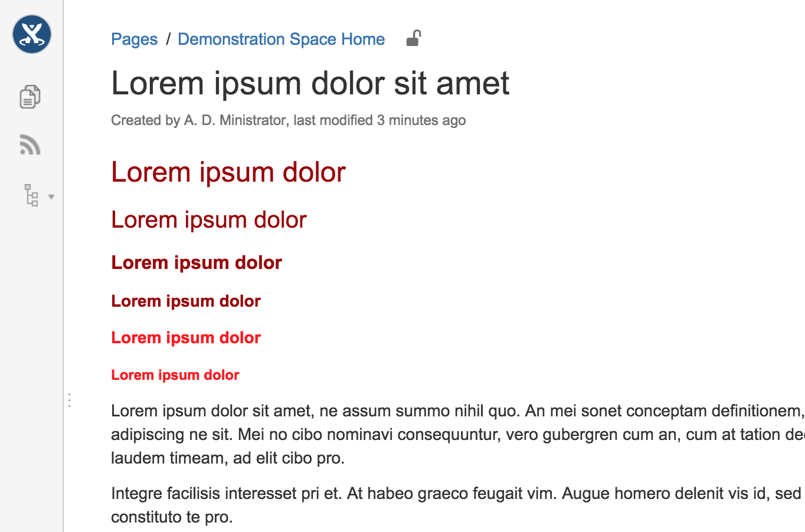805x532 pixels.
Task: Click the Confluence space logo in the sidebar
Action: pos(31,34)
